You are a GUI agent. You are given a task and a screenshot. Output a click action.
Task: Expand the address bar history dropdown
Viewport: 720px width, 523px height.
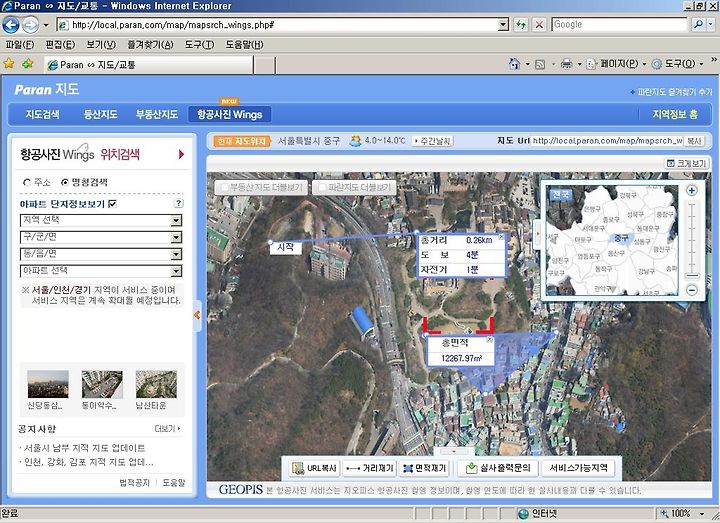click(504, 25)
